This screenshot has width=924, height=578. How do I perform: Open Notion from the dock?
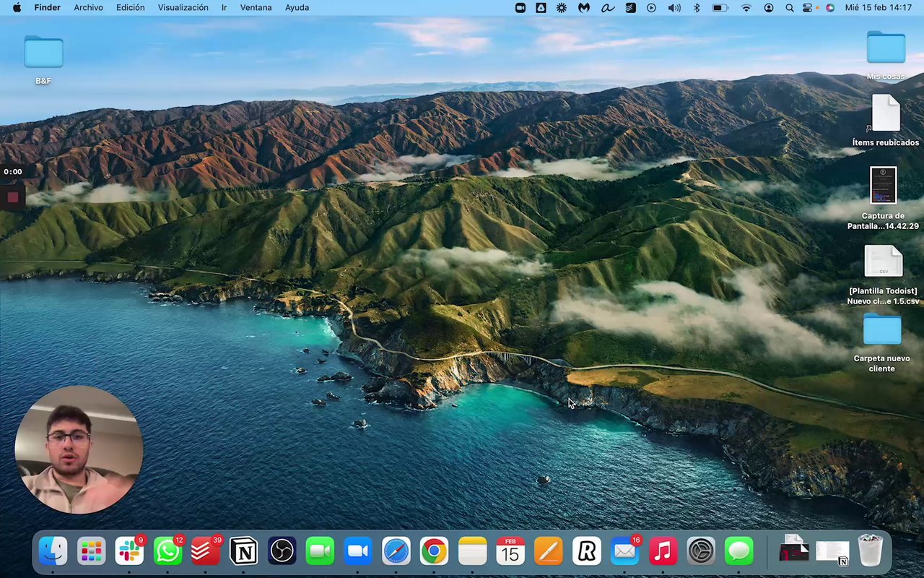(244, 552)
